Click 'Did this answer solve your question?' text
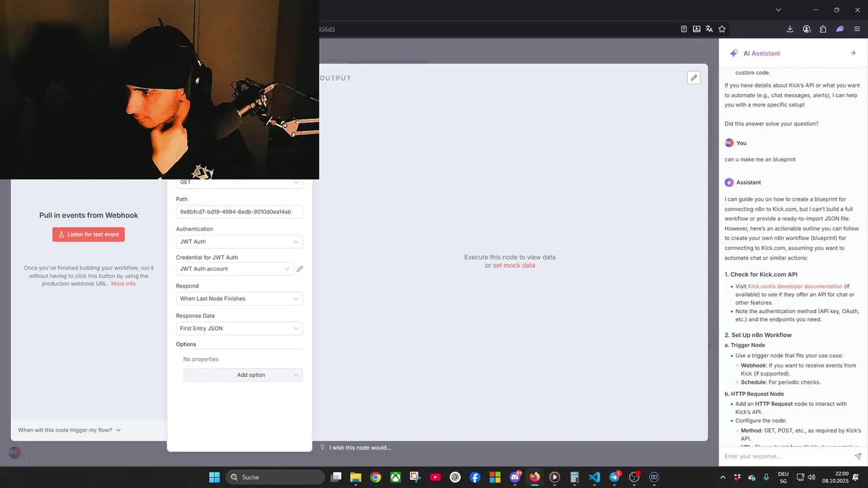868x488 pixels. tap(772, 123)
